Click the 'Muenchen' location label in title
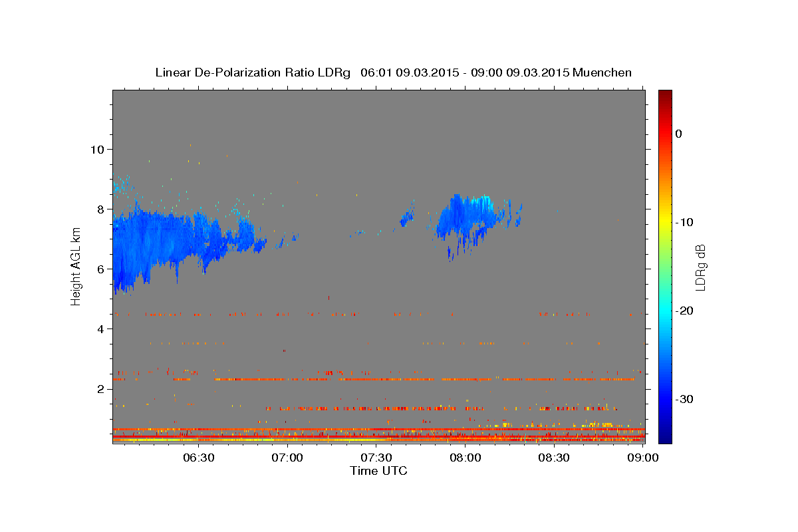 (x=602, y=72)
